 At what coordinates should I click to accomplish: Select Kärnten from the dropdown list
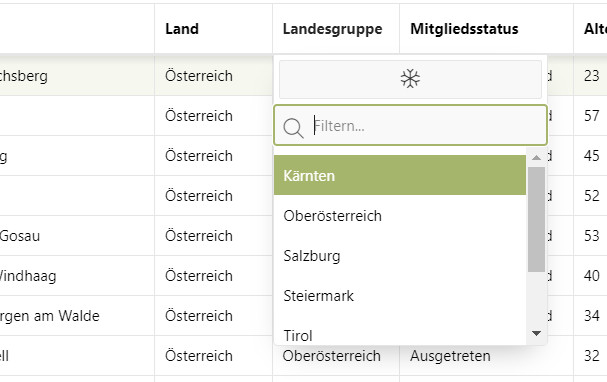(x=400, y=175)
